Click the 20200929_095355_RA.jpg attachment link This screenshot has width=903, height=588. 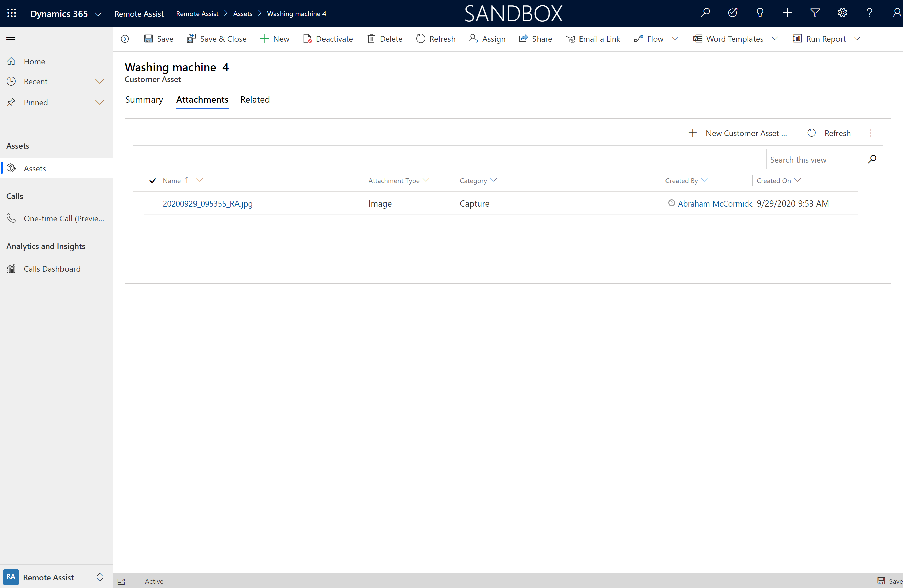(207, 203)
